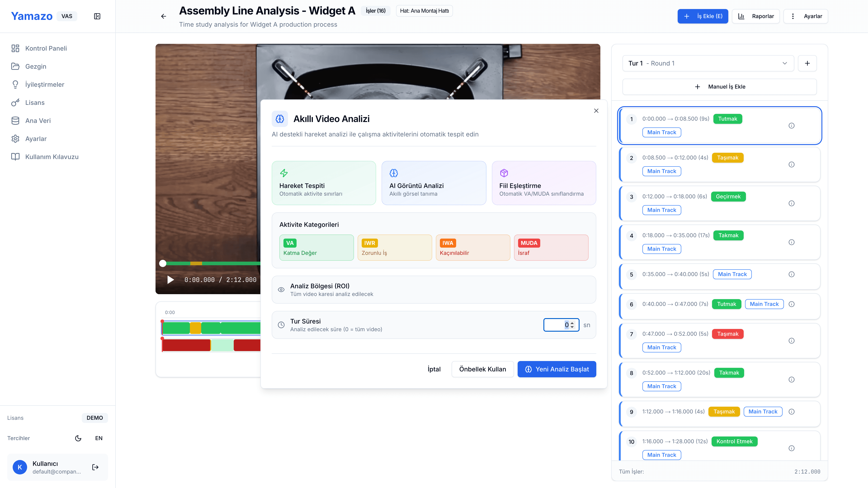Open the three-dot Ayarlar menu in header
This screenshot has height=488, width=868.
805,16
